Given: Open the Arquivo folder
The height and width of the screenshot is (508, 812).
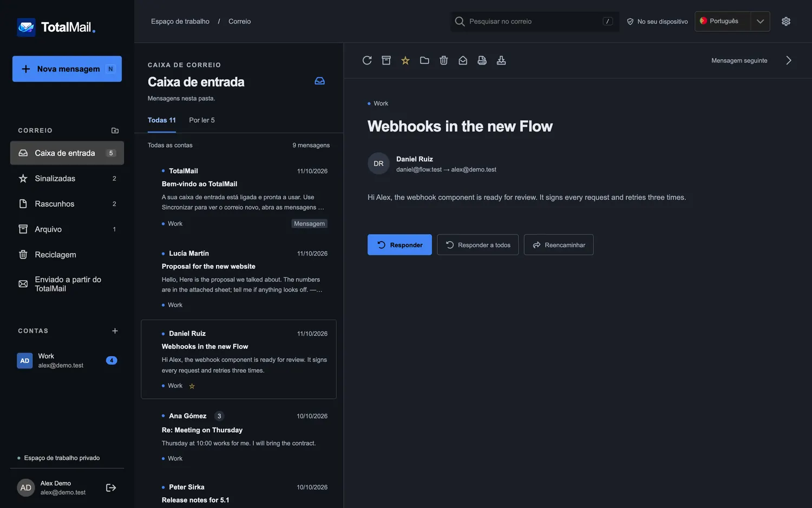Looking at the screenshot, I should pos(67,230).
